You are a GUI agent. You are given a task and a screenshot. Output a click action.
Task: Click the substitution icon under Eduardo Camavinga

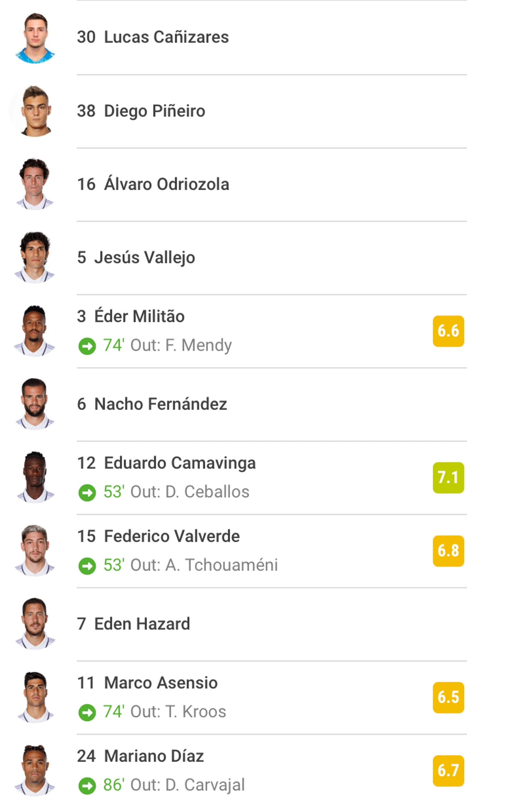tap(87, 492)
